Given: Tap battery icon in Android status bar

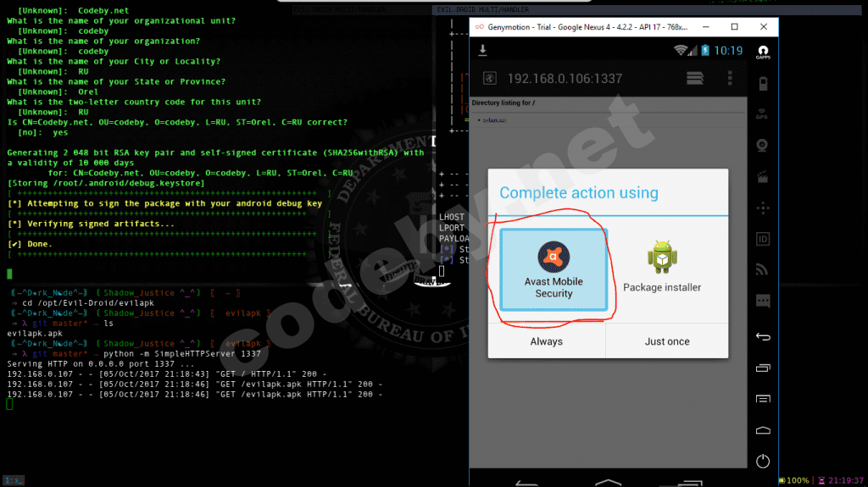Looking at the screenshot, I should (x=705, y=50).
